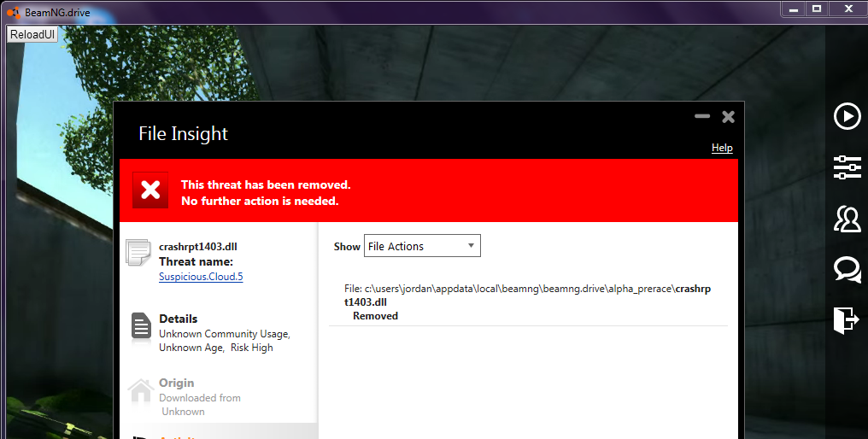Screen dimensions: 868x439
Task: Click the 'Show' label beside dropdown
Action: pyautogui.click(x=347, y=247)
